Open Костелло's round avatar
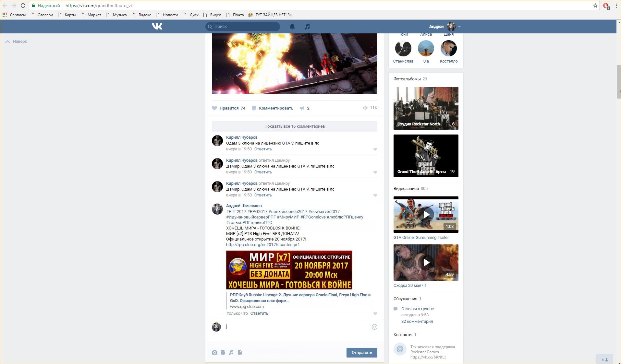The height and width of the screenshot is (364, 621). 449,48
